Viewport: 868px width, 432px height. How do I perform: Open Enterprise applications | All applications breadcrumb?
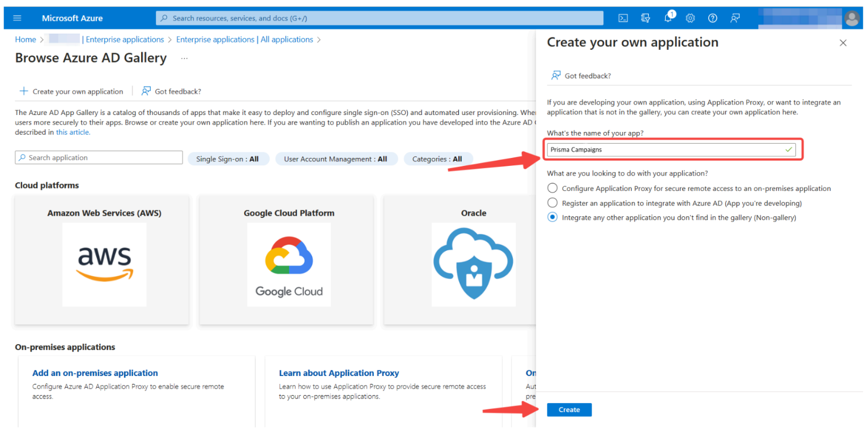(245, 40)
